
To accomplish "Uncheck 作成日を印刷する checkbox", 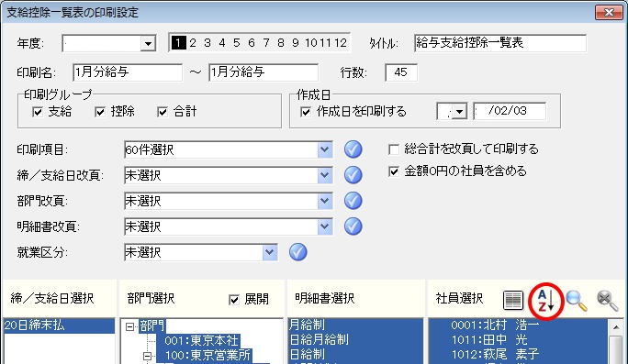I will coord(306,112).
